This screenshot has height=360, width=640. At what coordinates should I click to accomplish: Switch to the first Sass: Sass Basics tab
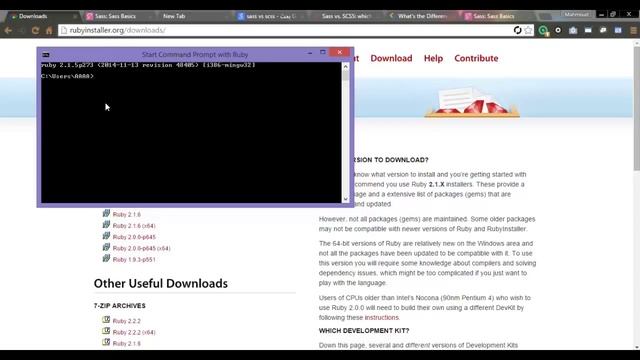116,16
